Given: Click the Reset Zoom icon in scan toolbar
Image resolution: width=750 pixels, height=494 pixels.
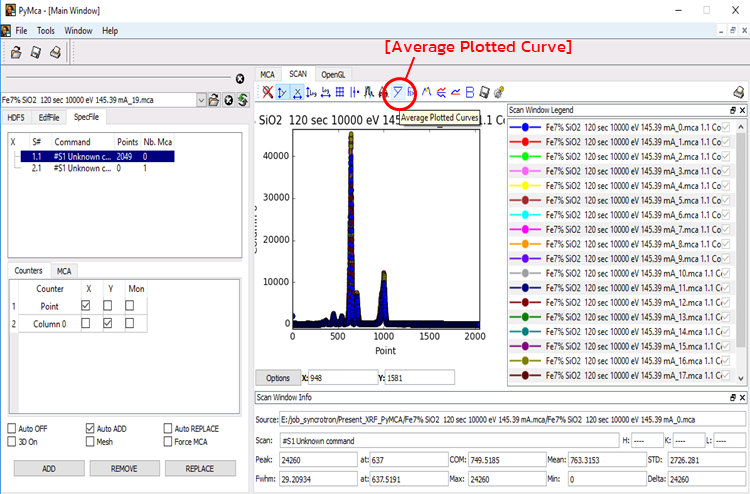Looking at the screenshot, I should pyautogui.click(x=268, y=92).
